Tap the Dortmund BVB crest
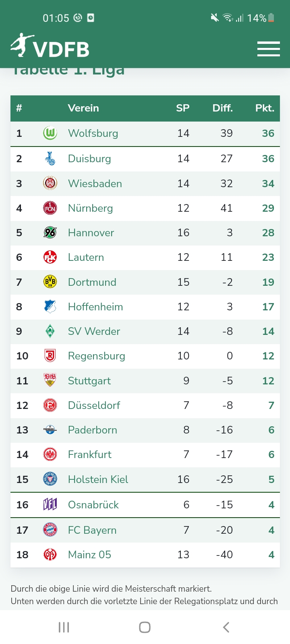290x644 pixels. click(50, 282)
